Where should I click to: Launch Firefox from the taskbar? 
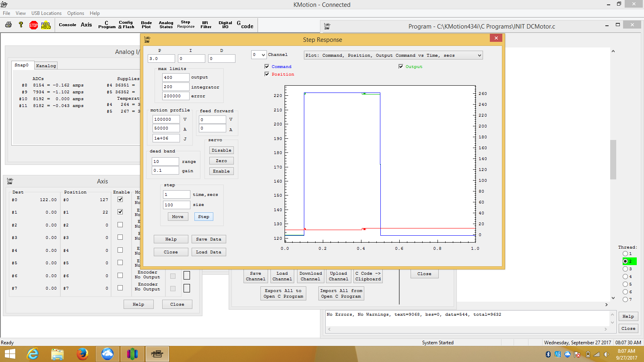[x=83, y=354]
